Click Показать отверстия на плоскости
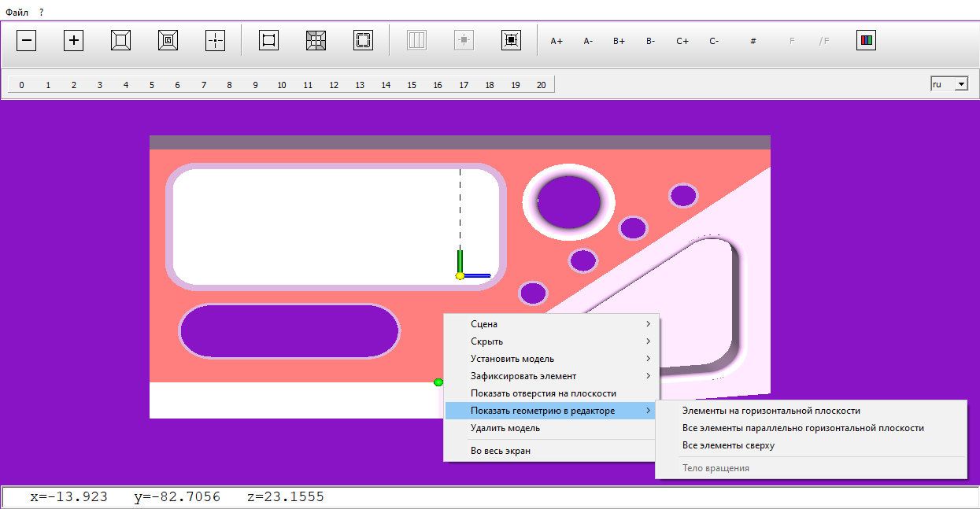 tap(543, 393)
